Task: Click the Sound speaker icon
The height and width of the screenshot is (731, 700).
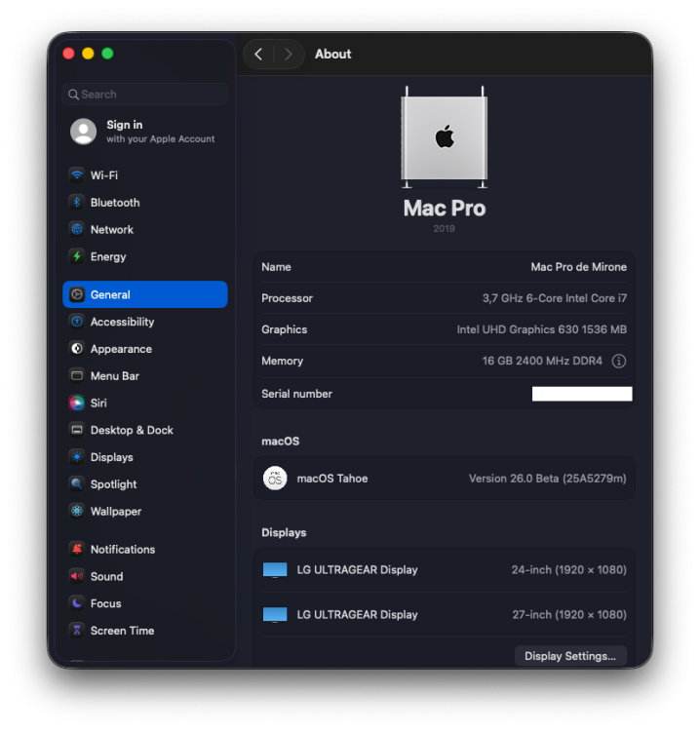Action: coord(77,576)
